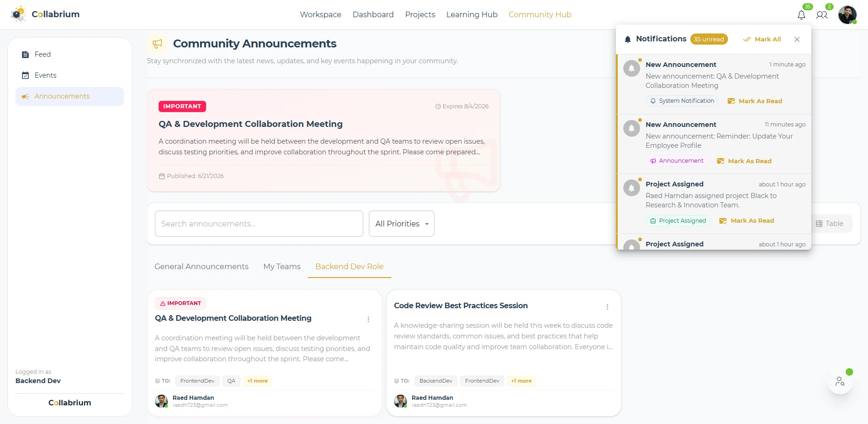Select Announcements in the sidebar
Image resolution: width=868 pixels, height=424 pixels.
(x=70, y=96)
